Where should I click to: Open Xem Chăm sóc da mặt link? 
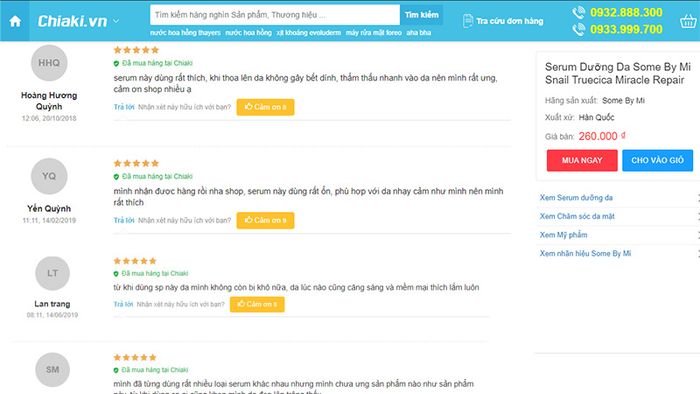(x=577, y=216)
